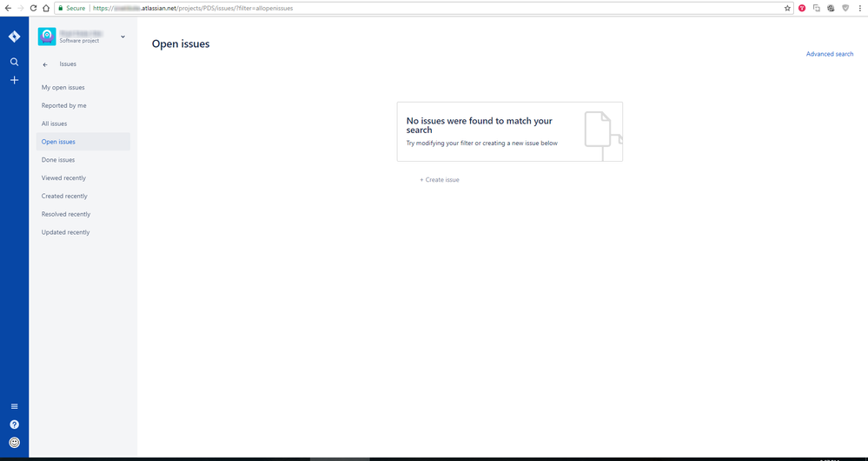Image resolution: width=868 pixels, height=461 pixels.
Task: Select the Resolved recently filter
Action: tap(83, 214)
